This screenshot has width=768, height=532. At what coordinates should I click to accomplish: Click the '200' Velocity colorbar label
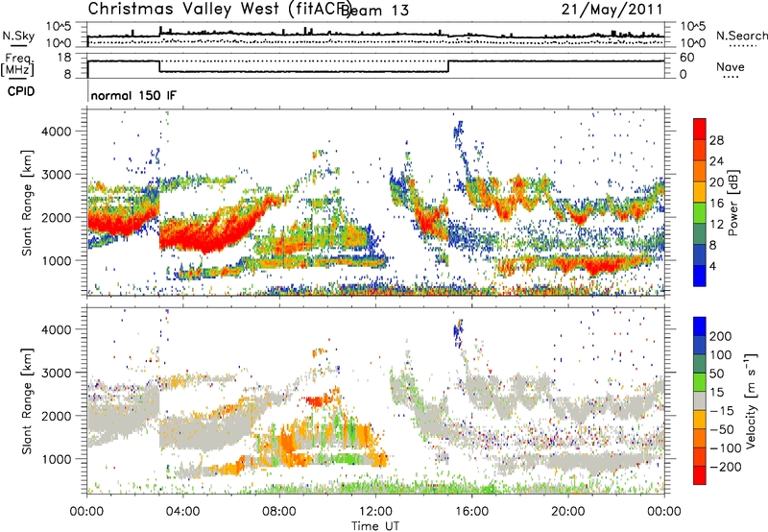(x=720, y=336)
